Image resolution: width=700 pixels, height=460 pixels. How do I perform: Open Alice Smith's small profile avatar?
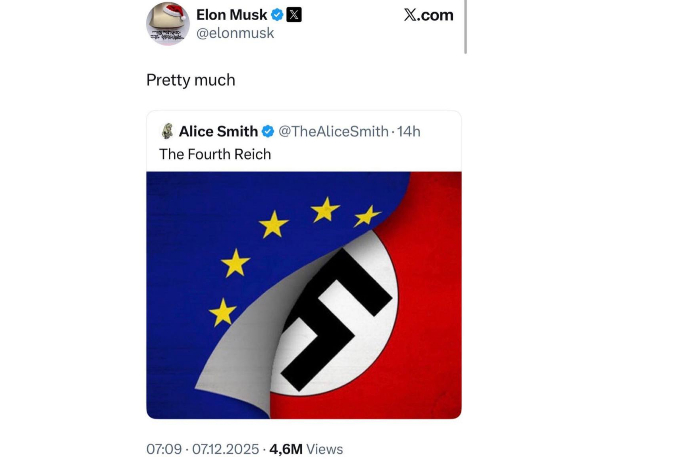[167, 131]
